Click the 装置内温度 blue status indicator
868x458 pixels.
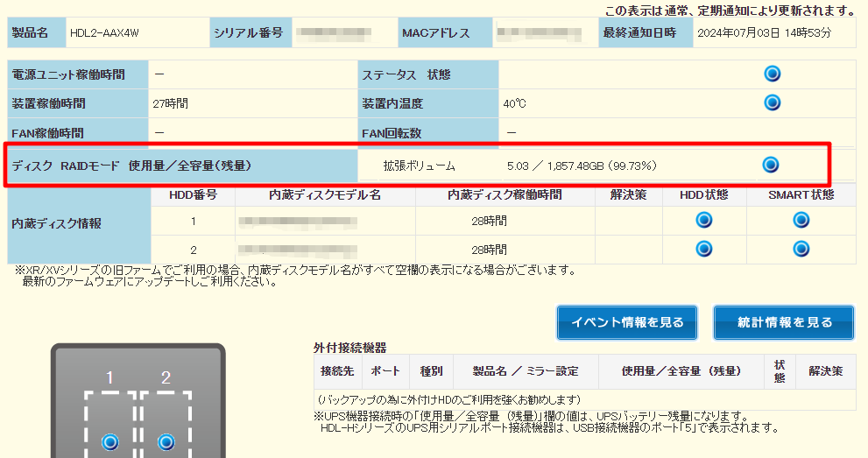click(x=772, y=103)
